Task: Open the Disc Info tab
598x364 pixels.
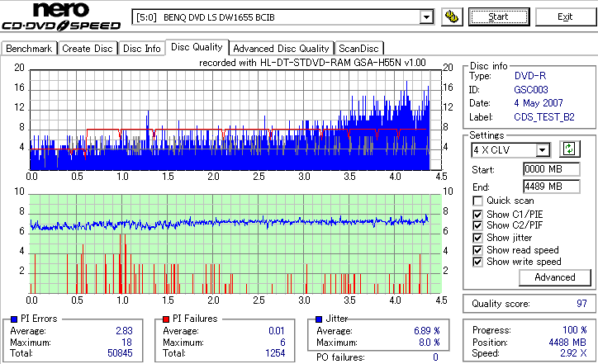Action: 142,49
